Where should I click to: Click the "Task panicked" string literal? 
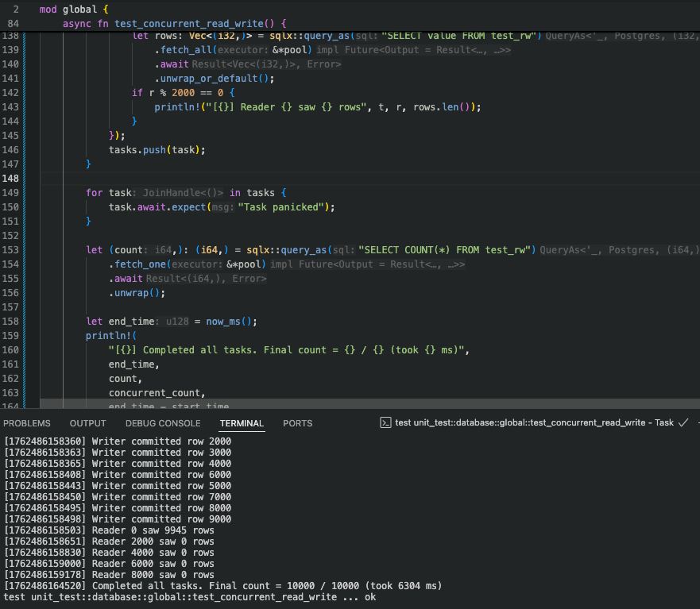pyautogui.click(x=280, y=207)
